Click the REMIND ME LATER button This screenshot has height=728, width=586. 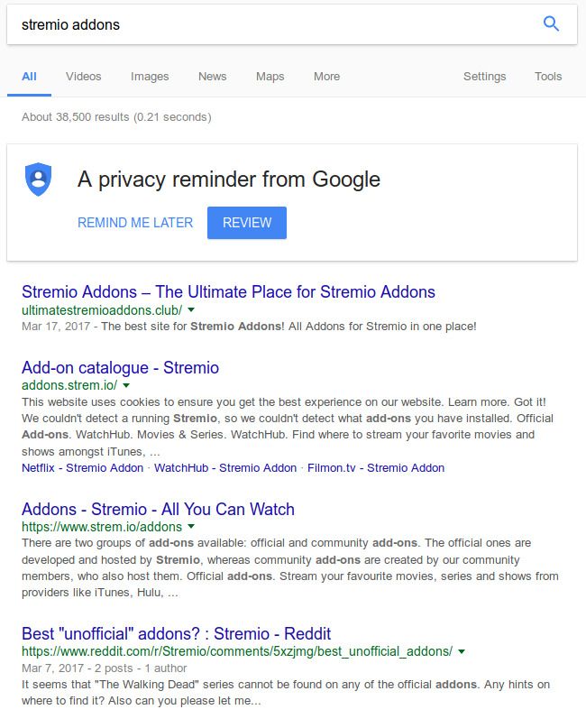point(137,223)
